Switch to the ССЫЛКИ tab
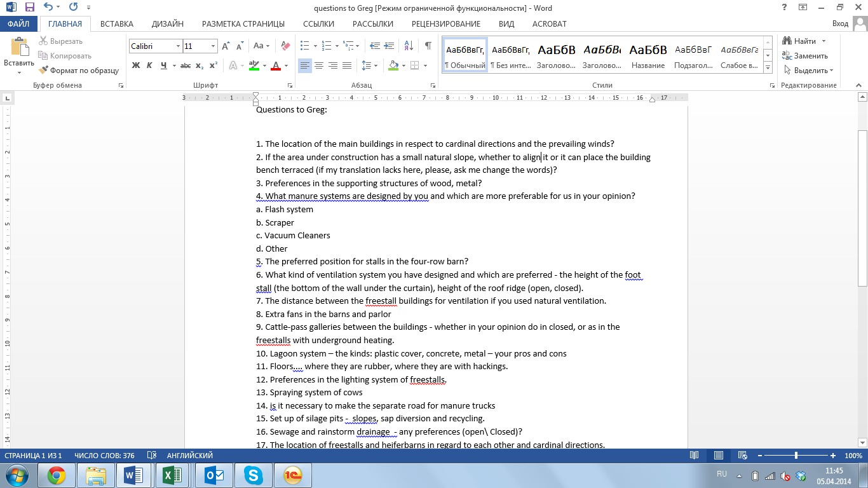This screenshot has height=488, width=868. point(319,24)
